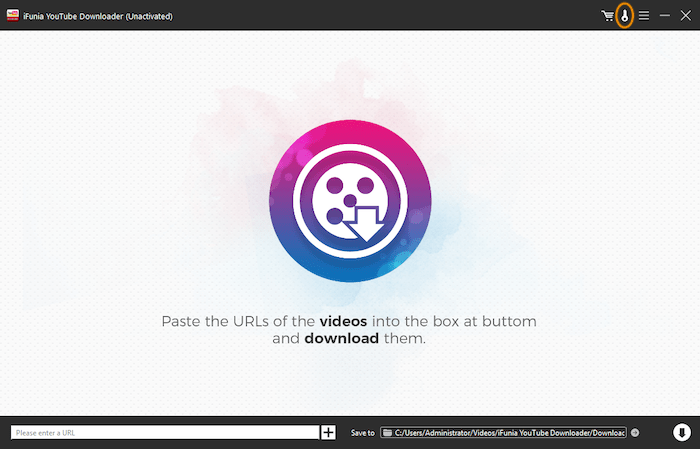Click the bold word 'download' in instructions

(x=341, y=338)
